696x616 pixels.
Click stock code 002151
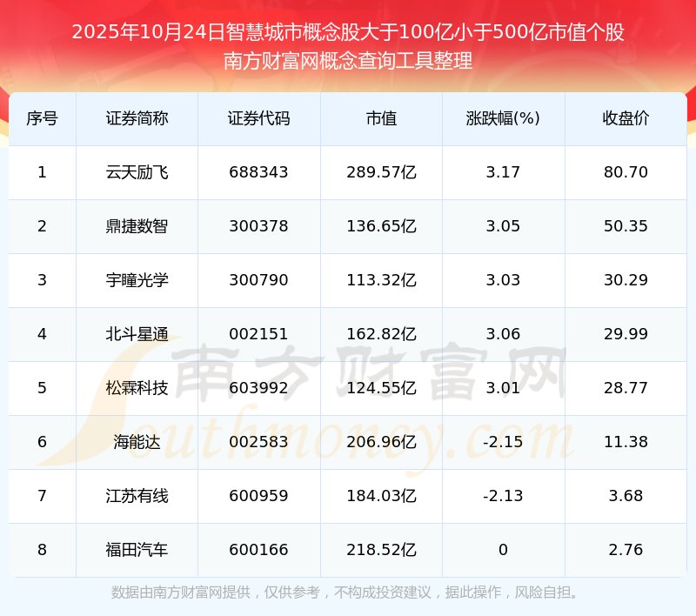click(x=258, y=334)
